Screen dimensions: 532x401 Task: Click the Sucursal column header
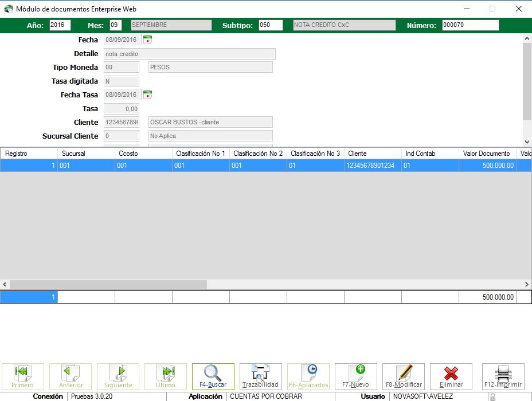coord(86,154)
